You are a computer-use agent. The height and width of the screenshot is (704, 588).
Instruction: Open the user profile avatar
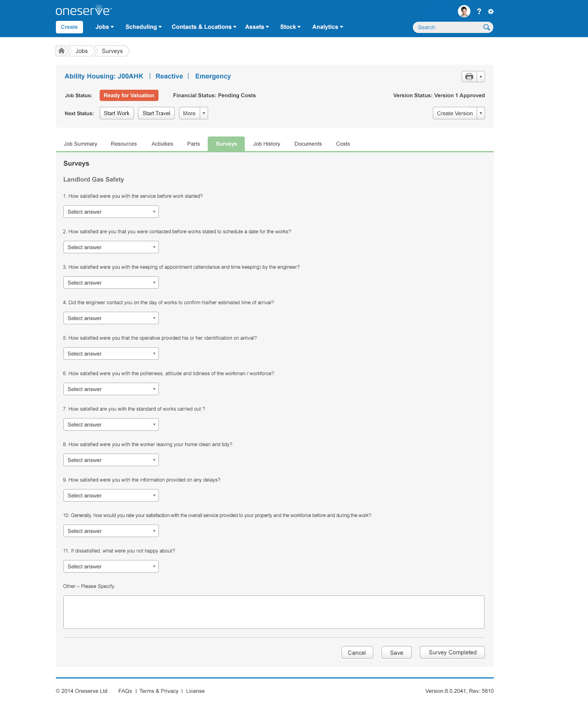[464, 11]
